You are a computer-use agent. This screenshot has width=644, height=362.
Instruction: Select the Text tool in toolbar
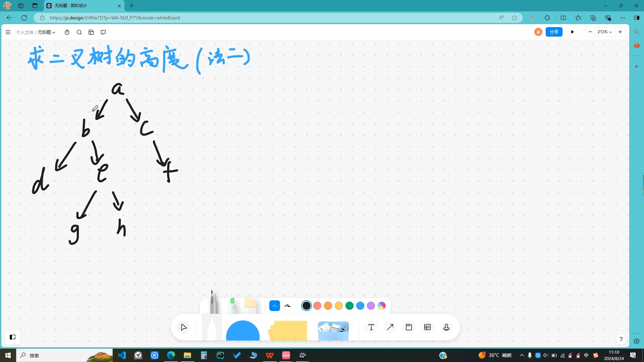(x=371, y=327)
